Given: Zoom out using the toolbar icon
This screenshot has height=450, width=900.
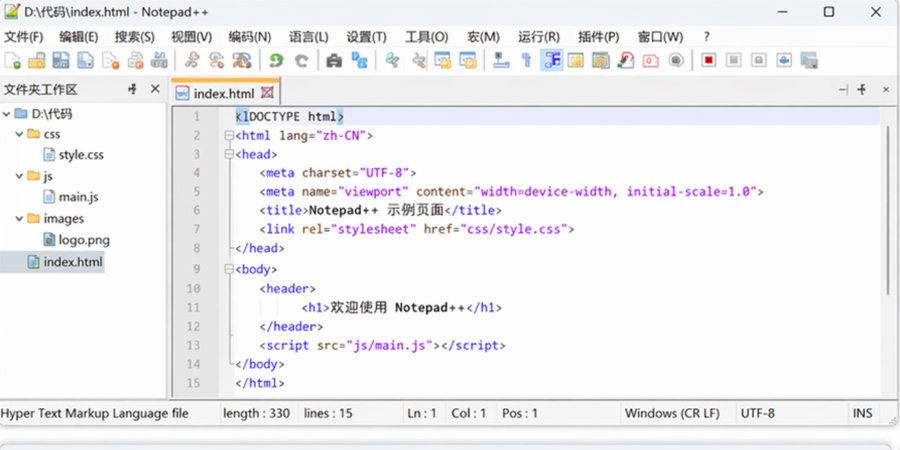Looking at the screenshot, I should tap(419, 60).
